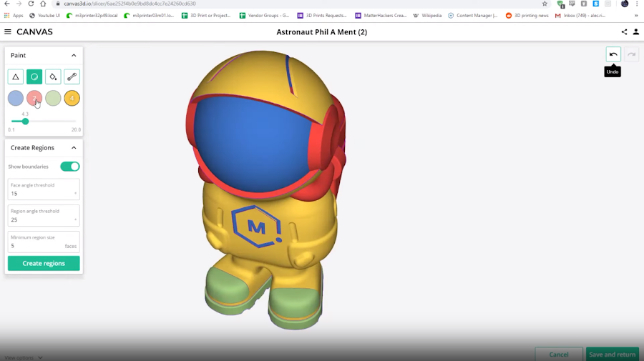Open the 3D Print or Project bookmark

click(206, 16)
